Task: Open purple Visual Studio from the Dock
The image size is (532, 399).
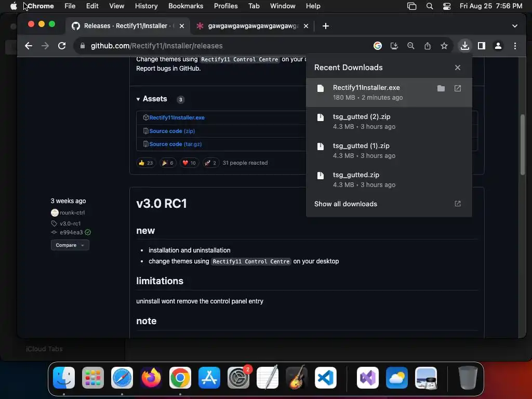Action: pos(368,378)
